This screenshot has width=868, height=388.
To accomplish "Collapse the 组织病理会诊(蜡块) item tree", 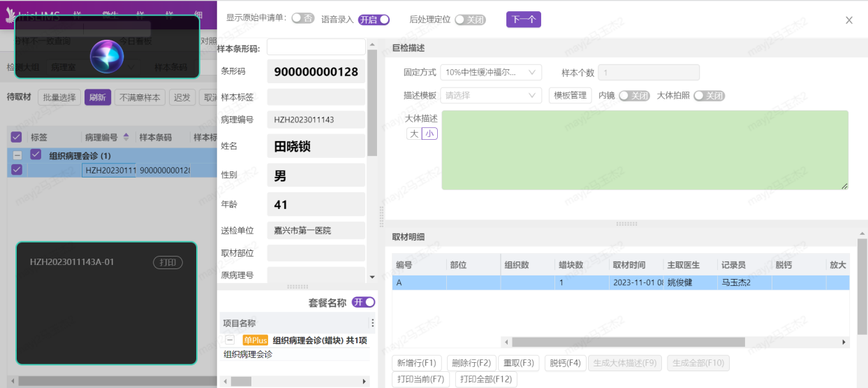I will 230,340.
